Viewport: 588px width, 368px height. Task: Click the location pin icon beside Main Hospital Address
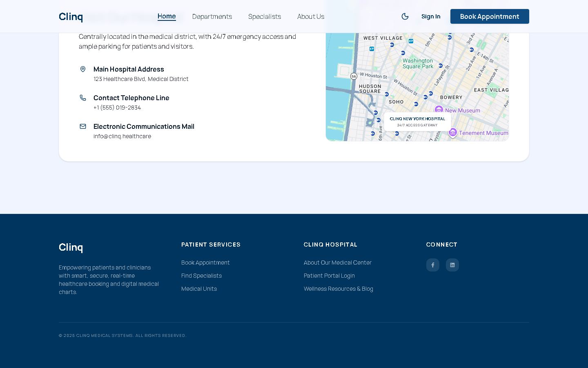coord(83,69)
